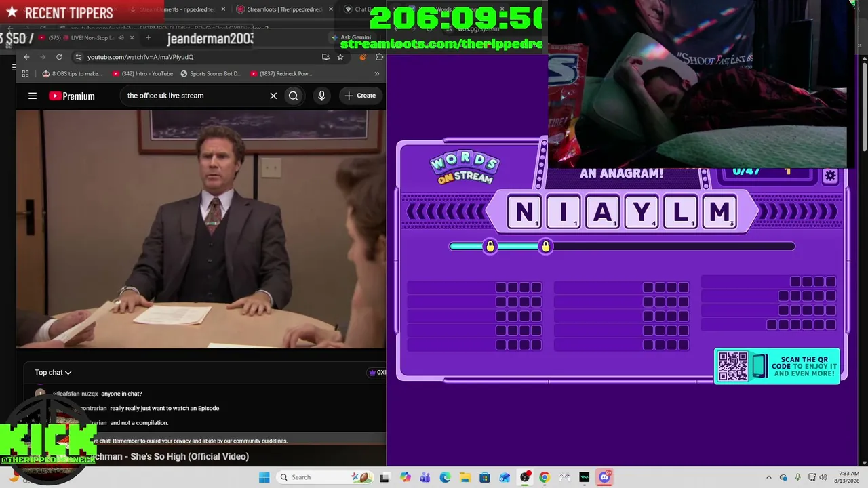Open the browser apps grid shortcut
This screenshot has width=868, height=488.
coord(25,73)
